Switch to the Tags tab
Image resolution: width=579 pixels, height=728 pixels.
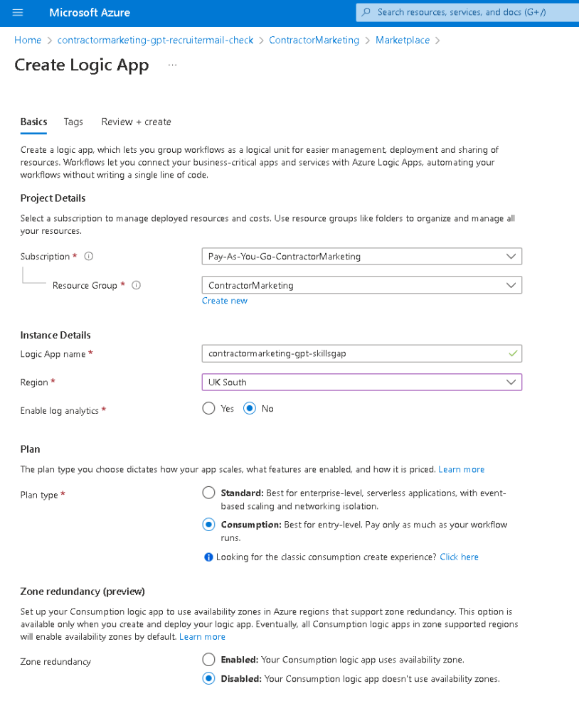[73, 122]
